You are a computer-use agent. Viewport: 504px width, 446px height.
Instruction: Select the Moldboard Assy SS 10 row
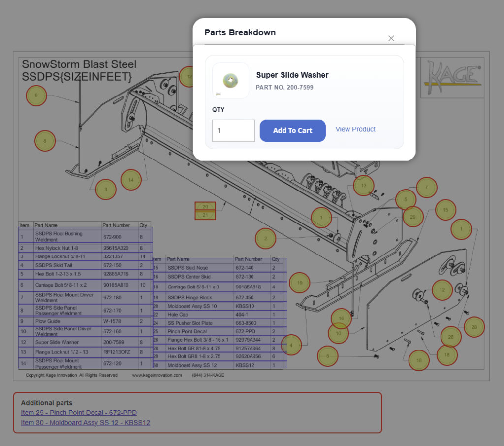point(220,306)
